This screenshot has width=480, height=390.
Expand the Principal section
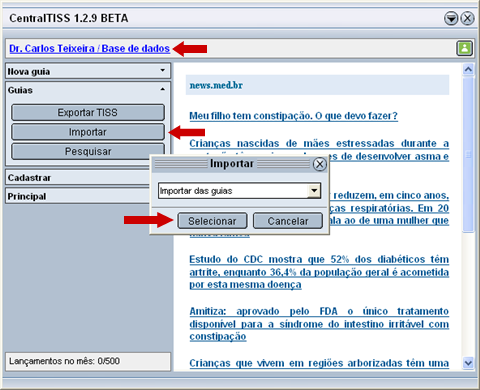(78, 196)
